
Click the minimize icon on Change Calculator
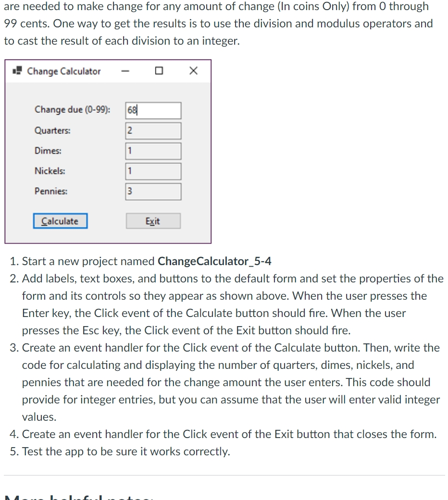(126, 71)
